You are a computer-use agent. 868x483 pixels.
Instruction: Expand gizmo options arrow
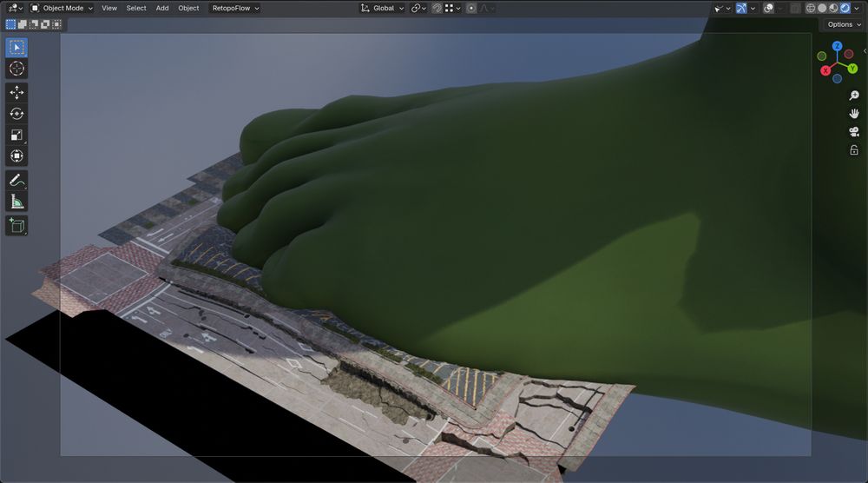(x=753, y=9)
